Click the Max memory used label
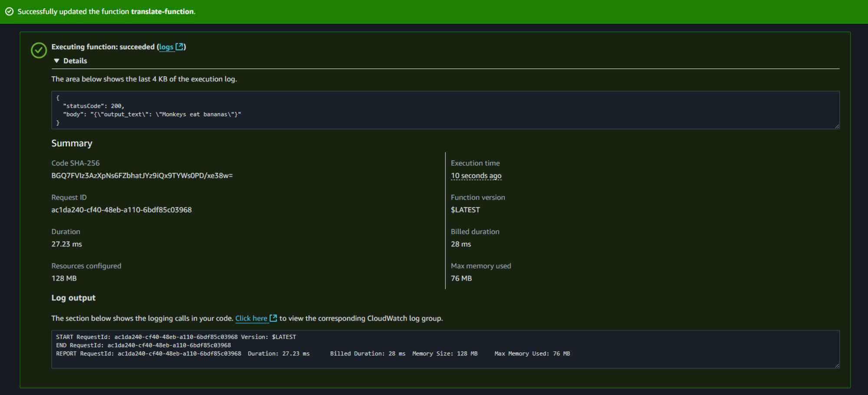 pyautogui.click(x=481, y=266)
